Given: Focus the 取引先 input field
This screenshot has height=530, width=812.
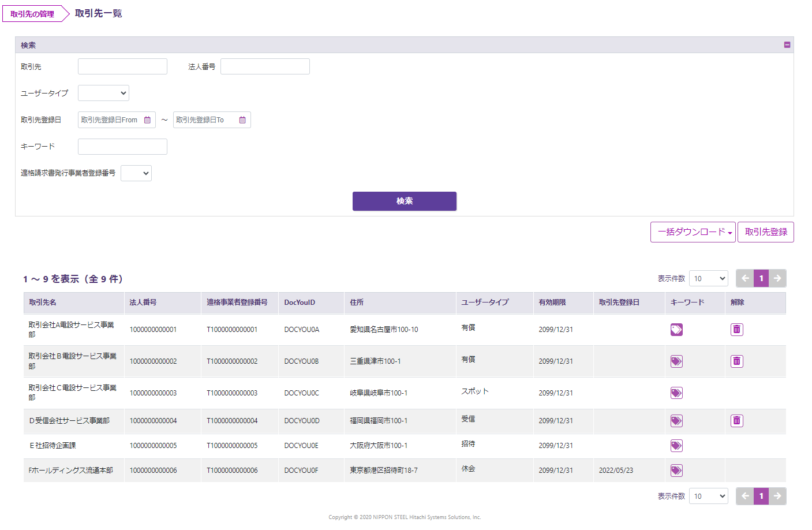Looking at the screenshot, I should (122, 66).
